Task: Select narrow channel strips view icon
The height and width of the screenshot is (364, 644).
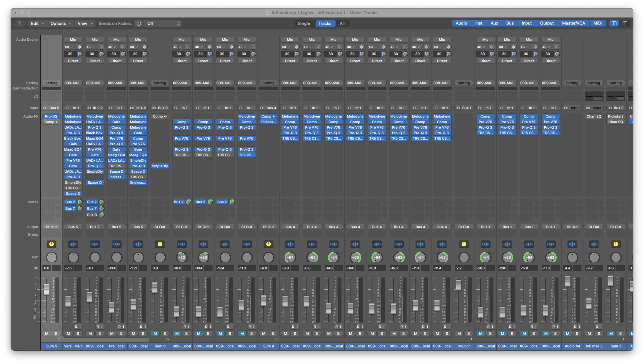Action: coord(614,23)
